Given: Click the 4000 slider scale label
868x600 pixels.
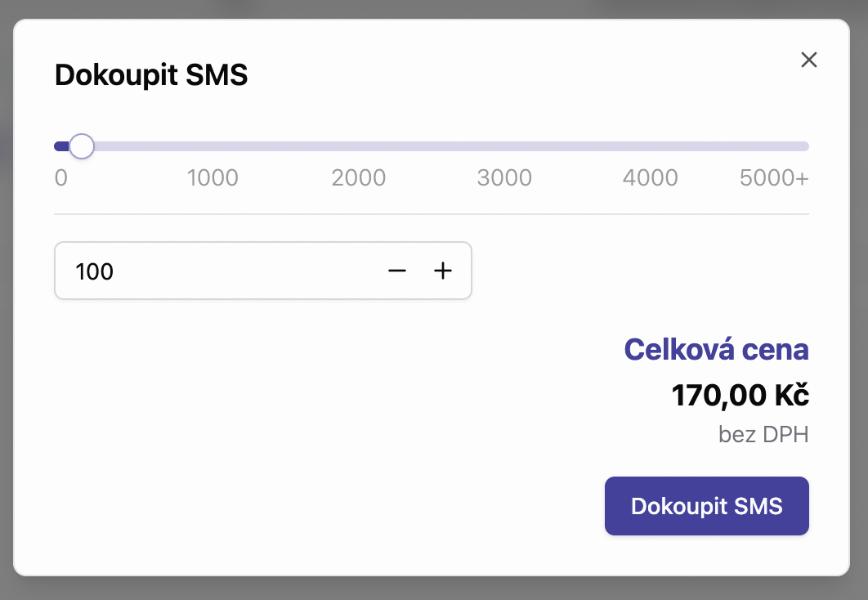Looking at the screenshot, I should (x=651, y=177).
